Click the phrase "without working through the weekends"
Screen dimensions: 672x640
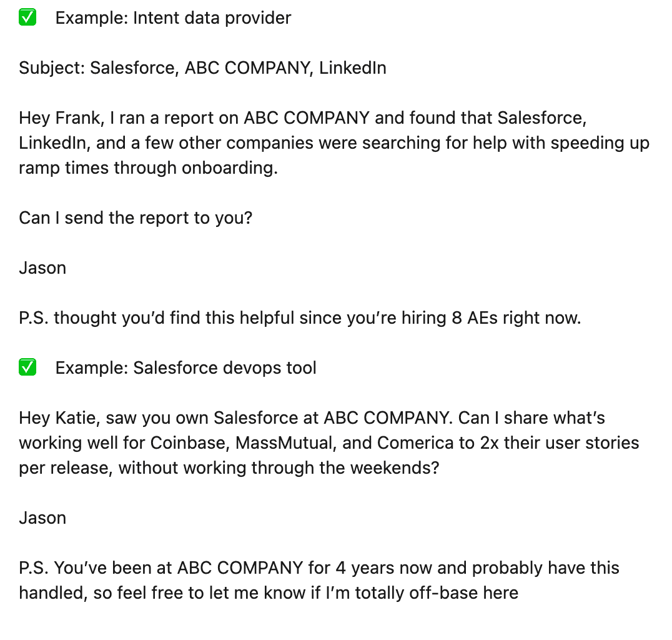point(279,468)
